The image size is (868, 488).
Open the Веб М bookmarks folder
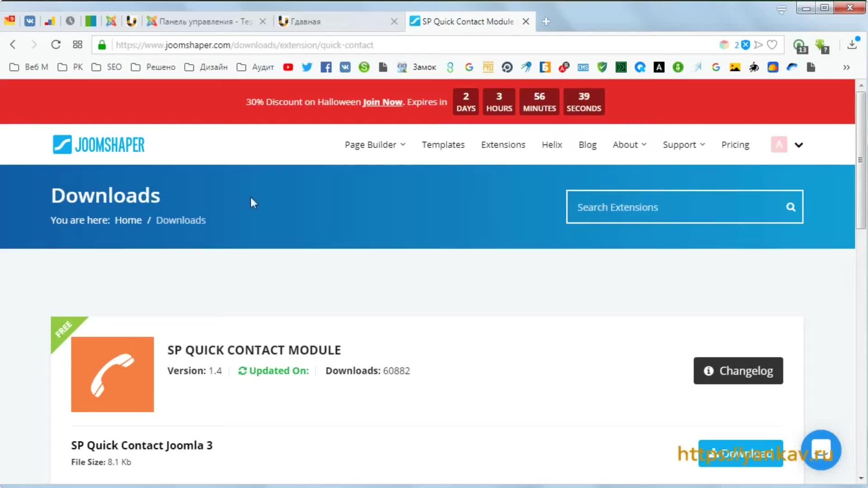click(x=28, y=67)
